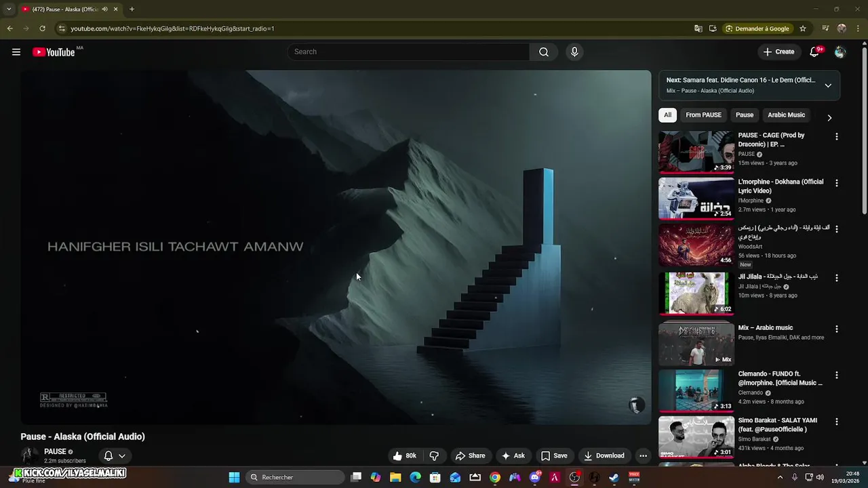Open File Explorer from taskbar

pyautogui.click(x=396, y=477)
